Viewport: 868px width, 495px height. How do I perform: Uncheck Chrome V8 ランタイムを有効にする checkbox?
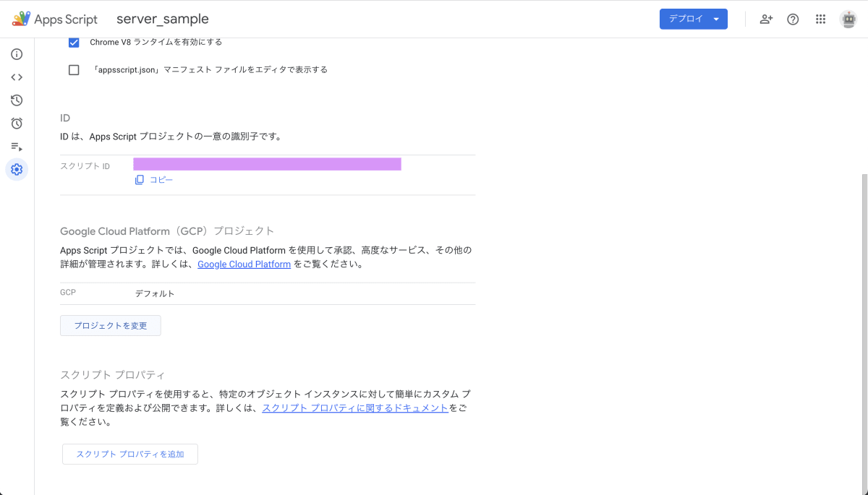[x=74, y=43]
